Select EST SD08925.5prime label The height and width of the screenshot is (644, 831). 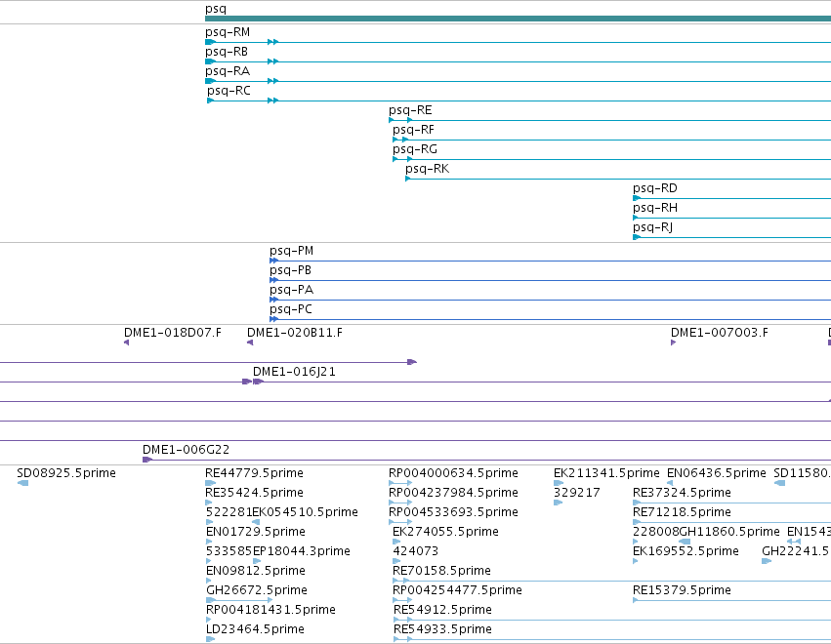tap(66, 473)
